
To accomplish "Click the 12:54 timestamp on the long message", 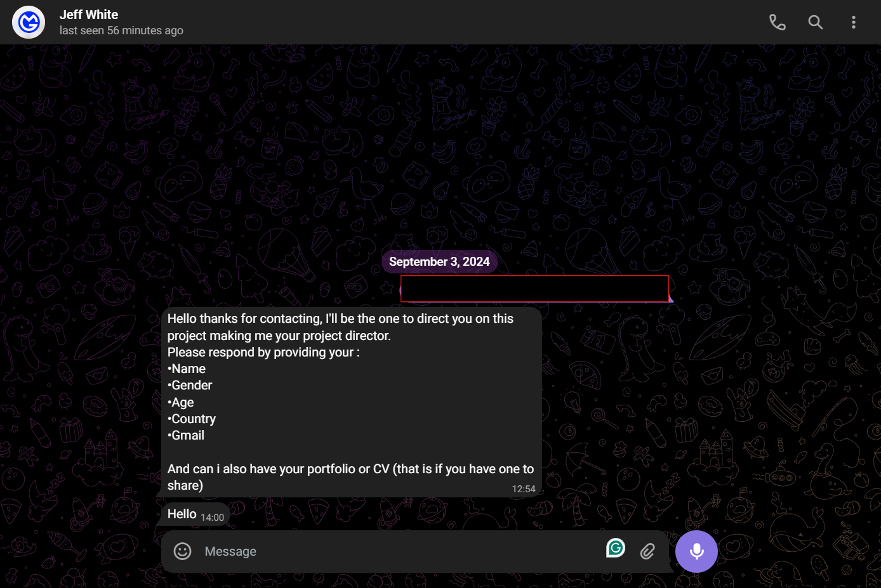I will (523, 489).
